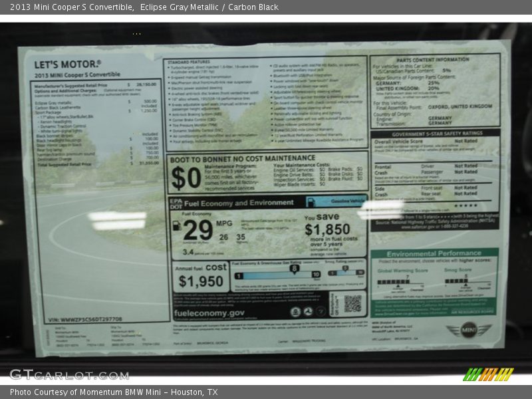Click the large '$0' maintenance cost
Screen dimensions: 532x399
point(186,178)
